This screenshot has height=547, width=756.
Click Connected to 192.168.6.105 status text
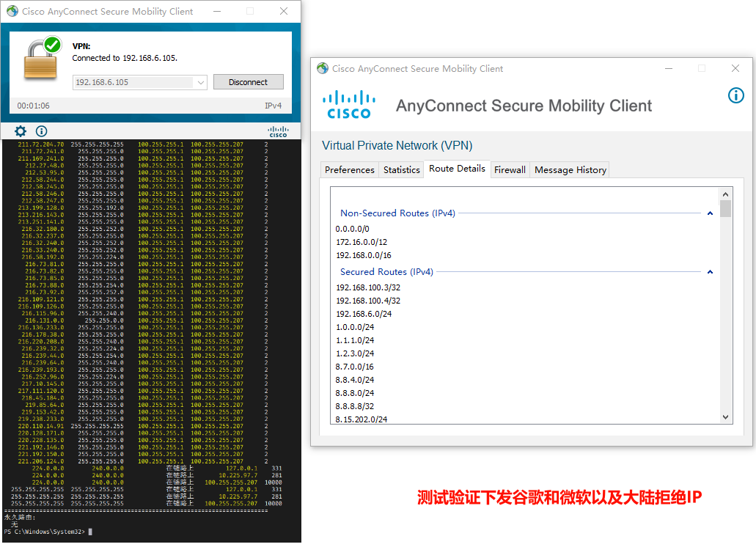pyautogui.click(x=125, y=58)
